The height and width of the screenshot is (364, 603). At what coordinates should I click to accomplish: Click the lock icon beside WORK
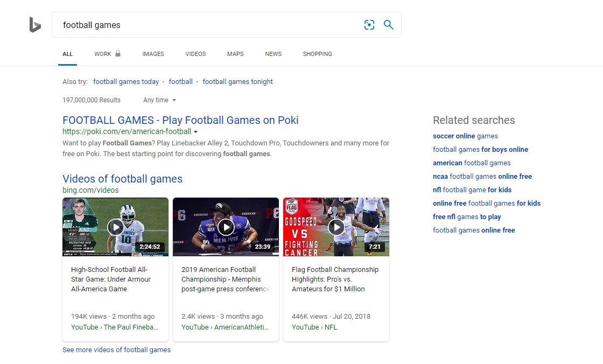click(118, 53)
